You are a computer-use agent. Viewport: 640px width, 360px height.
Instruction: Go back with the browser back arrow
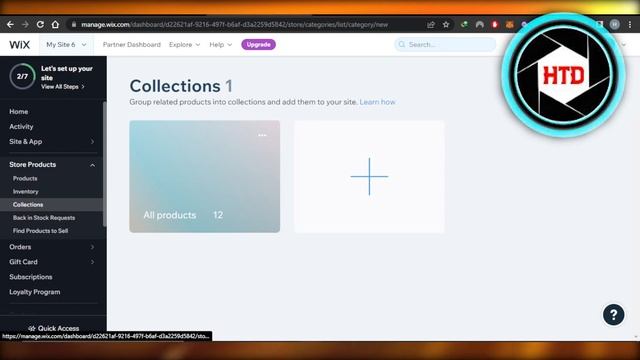pos(10,24)
